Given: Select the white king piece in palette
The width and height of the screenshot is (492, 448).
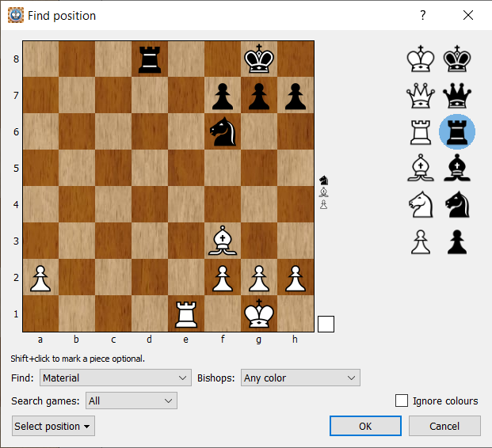Looking at the screenshot, I should (x=421, y=59).
